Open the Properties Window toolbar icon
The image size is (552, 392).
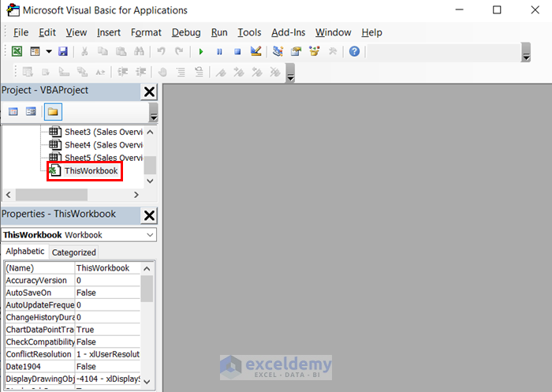click(296, 51)
